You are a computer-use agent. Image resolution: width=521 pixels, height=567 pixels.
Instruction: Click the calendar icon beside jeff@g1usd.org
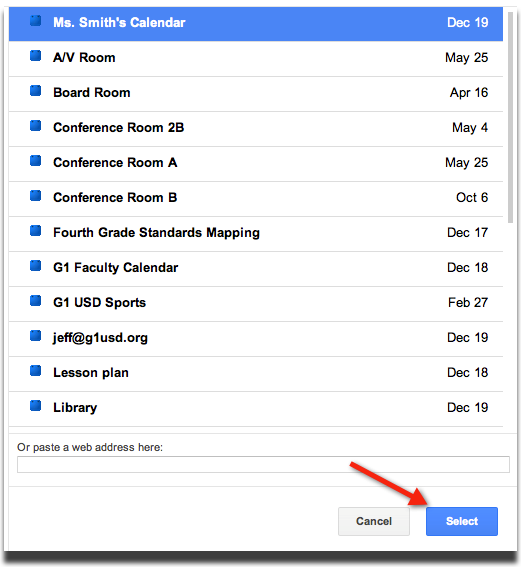(35, 336)
